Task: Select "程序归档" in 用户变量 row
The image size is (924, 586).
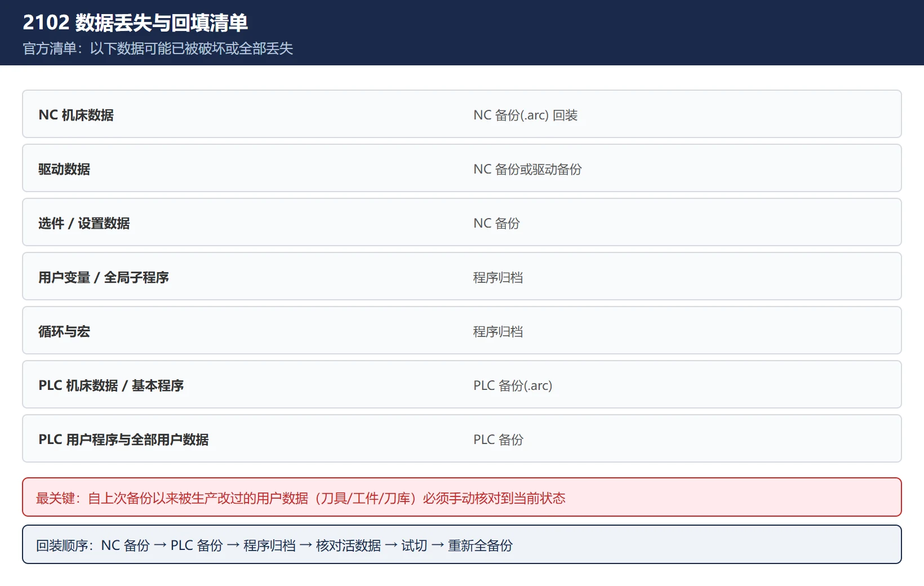Action: (498, 277)
